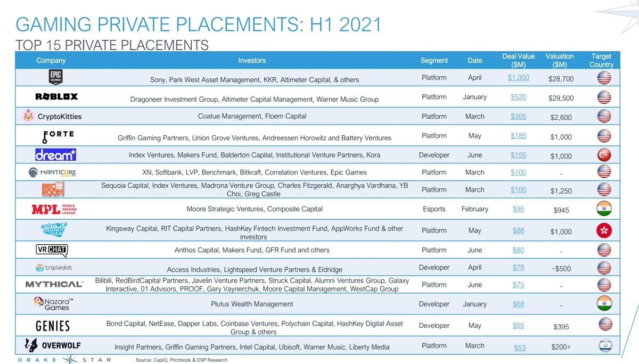Screen dimensions: 639x364
Task: Click the Turkey flag in Dream row
Action: point(604,155)
